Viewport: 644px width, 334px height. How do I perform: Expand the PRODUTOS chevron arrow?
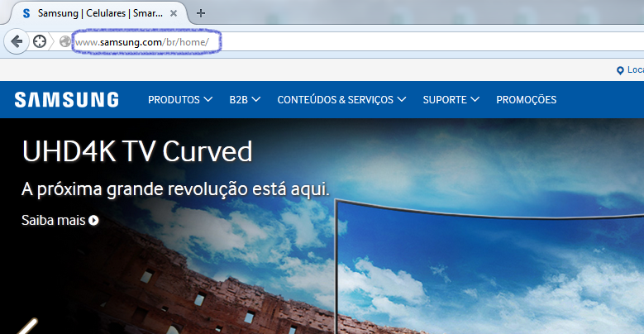(208, 99)
